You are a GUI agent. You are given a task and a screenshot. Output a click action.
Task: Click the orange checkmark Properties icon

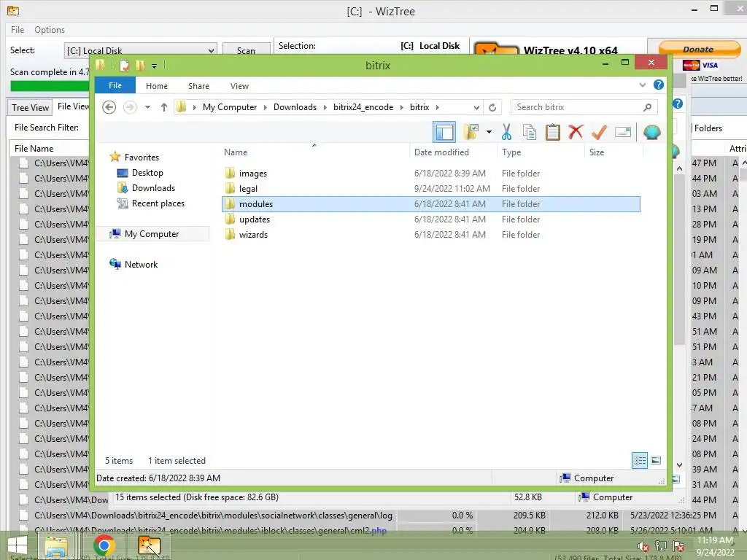pos(599,132)
